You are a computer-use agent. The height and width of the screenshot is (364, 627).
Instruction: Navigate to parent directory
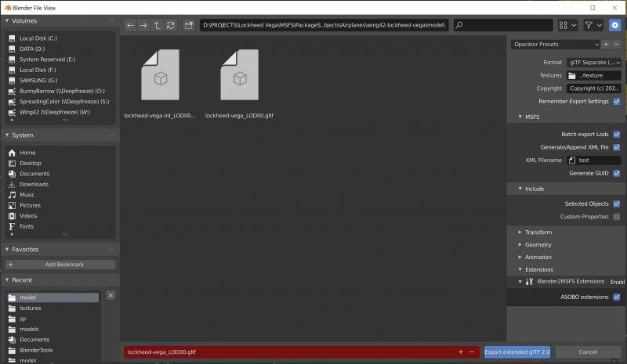click(157, 25)
